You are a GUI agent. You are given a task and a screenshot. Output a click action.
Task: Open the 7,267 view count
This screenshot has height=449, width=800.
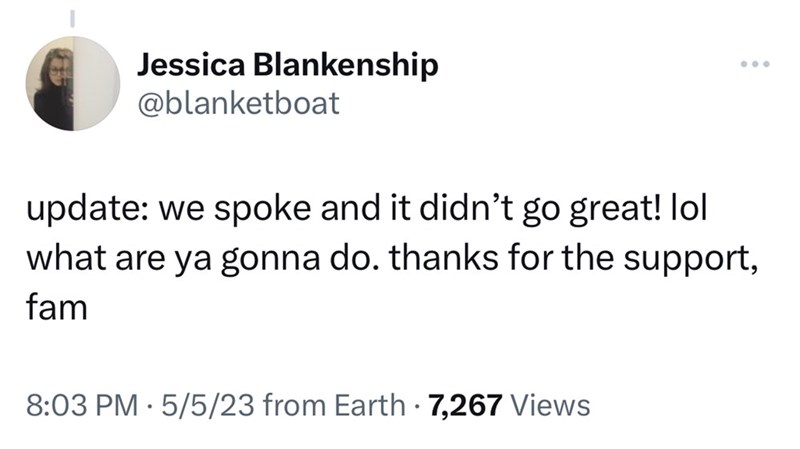pyautogui.click(x=465, y=406)
